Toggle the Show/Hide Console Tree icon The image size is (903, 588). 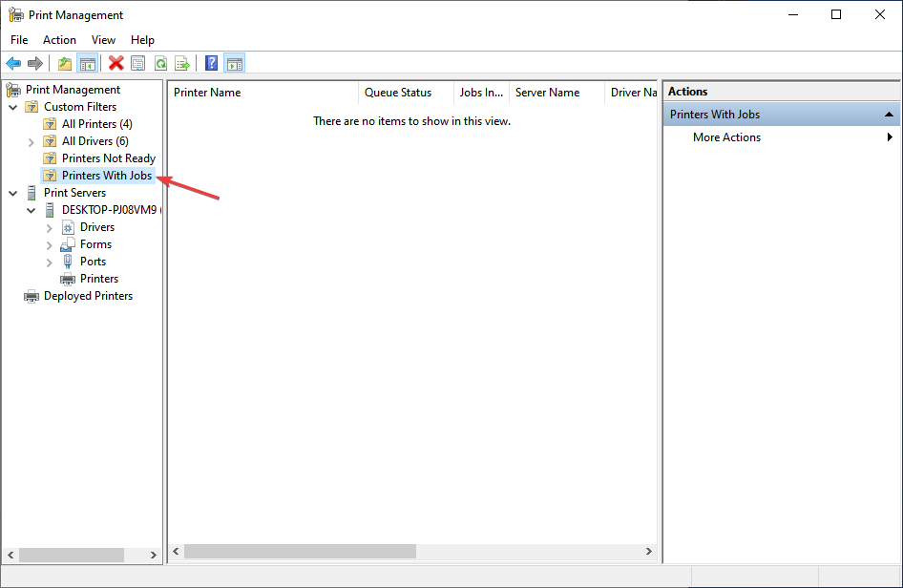click(88, 63)
